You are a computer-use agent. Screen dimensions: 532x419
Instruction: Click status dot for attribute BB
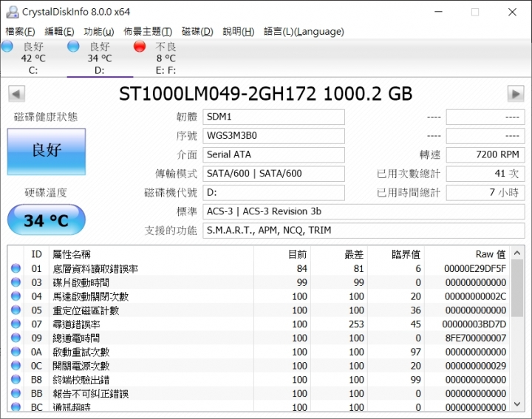point(16,394)
